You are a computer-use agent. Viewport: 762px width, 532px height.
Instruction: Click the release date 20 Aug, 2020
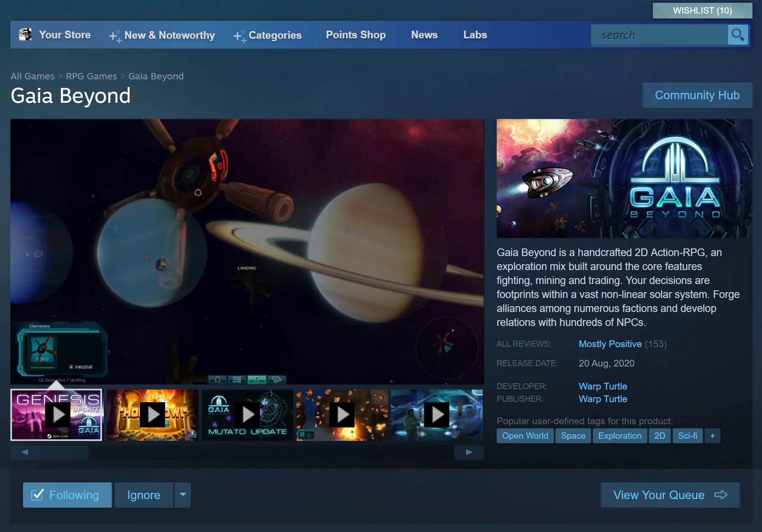click(606, 363)
